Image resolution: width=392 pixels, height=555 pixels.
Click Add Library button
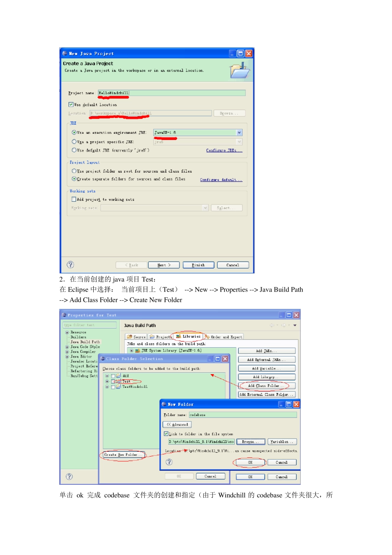coord(267,377)
